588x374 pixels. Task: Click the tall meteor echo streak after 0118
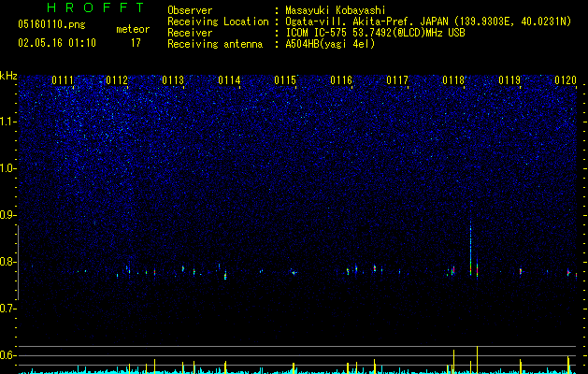[470, 248]
